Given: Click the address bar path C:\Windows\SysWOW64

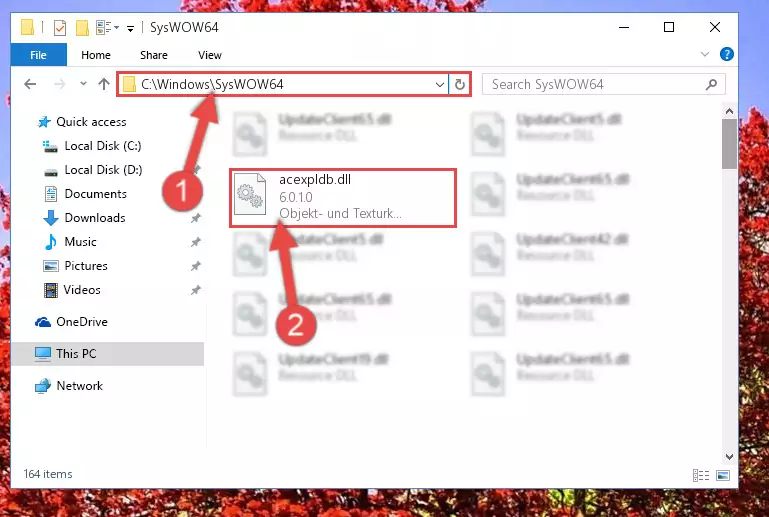Looking at the screenshot, I should pyautogui.click(x=212, y=84).
